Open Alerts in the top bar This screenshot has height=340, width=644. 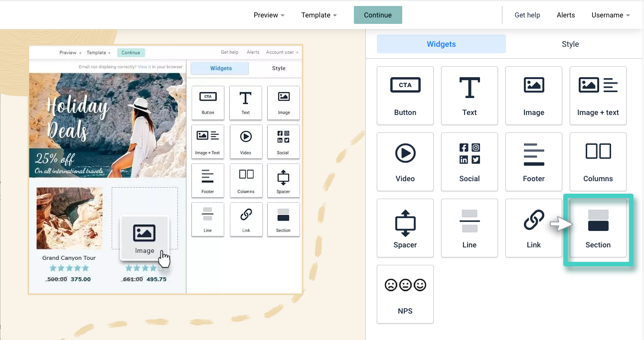click(566, 15)
